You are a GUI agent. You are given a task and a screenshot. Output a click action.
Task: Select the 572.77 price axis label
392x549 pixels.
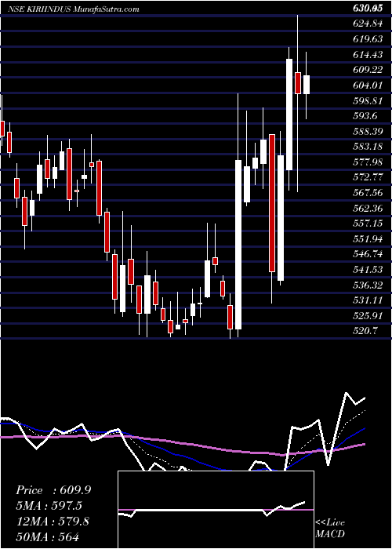click(368, 177)
